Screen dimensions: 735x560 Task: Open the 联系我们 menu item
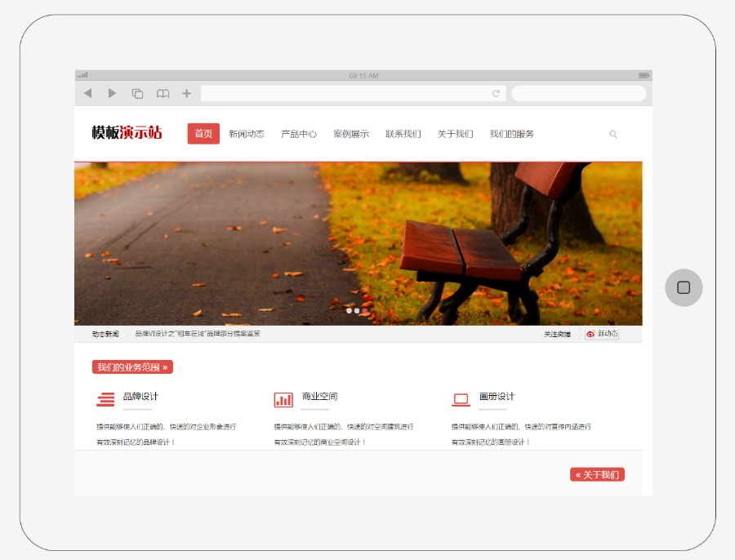coord(403,134)
